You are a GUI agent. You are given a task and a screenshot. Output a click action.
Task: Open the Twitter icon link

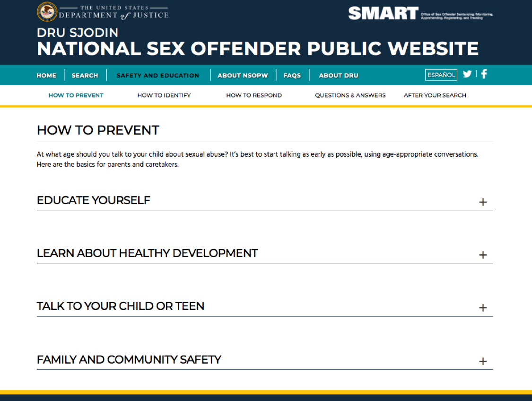(467, 74)
